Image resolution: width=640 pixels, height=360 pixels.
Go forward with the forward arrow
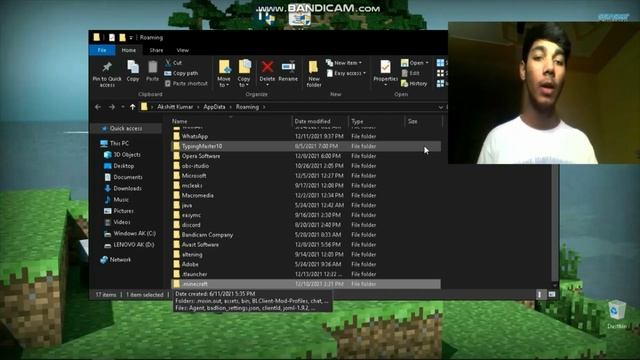coord(111,107)
